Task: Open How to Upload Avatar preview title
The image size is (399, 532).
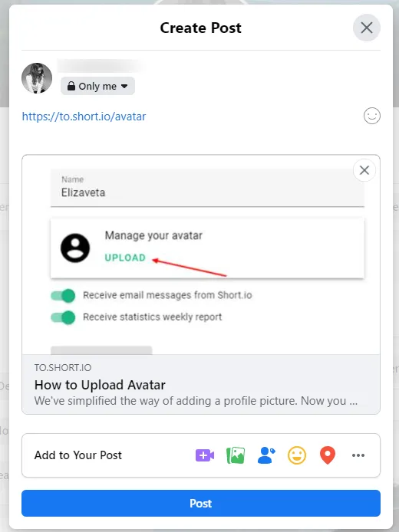Action: (100, 385)
